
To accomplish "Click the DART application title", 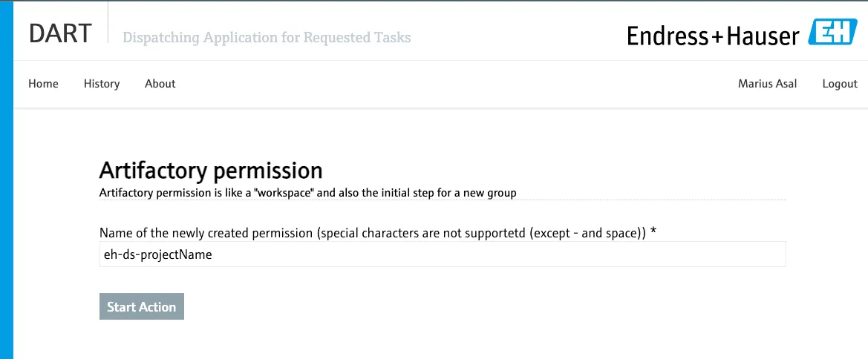I will [60, 34].
